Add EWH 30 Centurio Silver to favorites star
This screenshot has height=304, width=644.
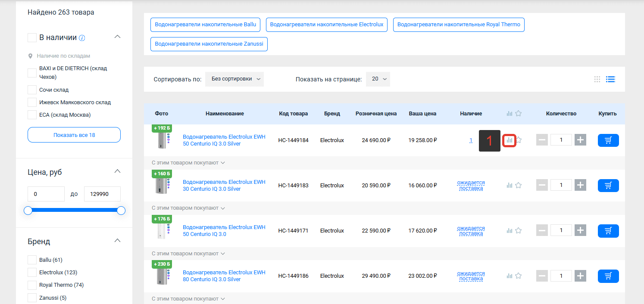[519, 185]
